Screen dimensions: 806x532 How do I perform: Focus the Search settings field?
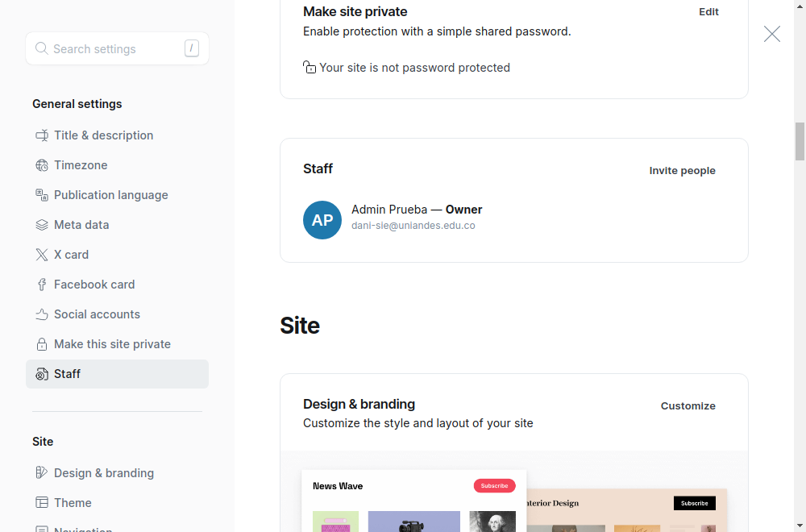tap(117, 49)
